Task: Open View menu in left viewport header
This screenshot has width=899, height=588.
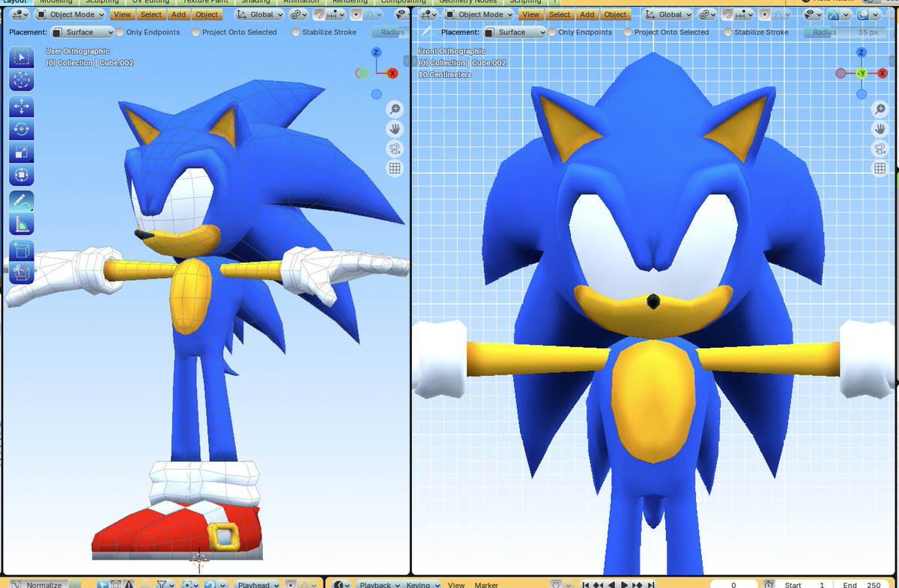Action: coord(121,14)
